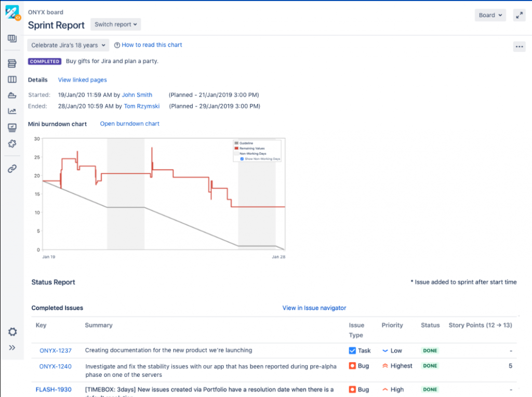The width and height of the screenshot is (532, 397).
Task: Open the 'View linked pages' link
Action: [82, 80]
